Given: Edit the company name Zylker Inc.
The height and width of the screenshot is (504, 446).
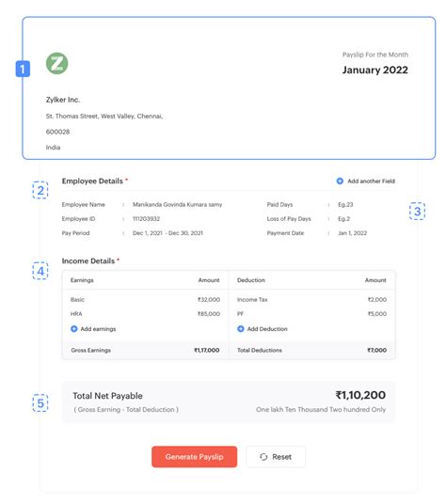Looking at the screenshot, I should (x=63, y=100).
